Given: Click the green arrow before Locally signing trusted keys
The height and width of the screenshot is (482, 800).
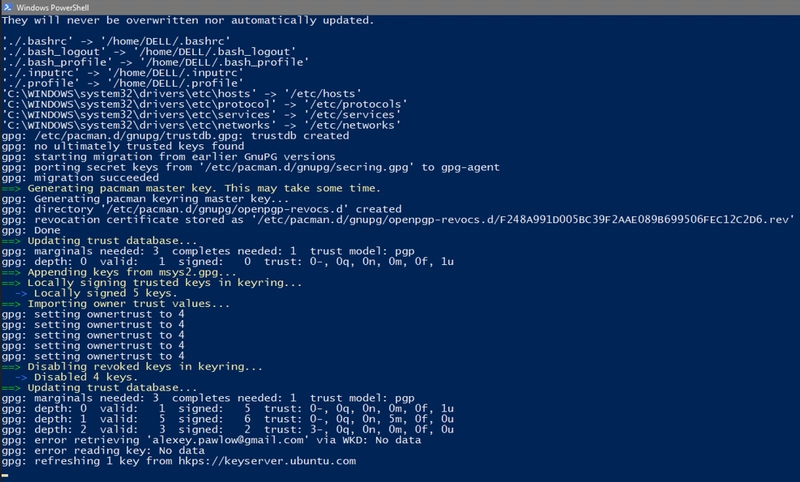Looking at the screenshot, I should 11,283.
